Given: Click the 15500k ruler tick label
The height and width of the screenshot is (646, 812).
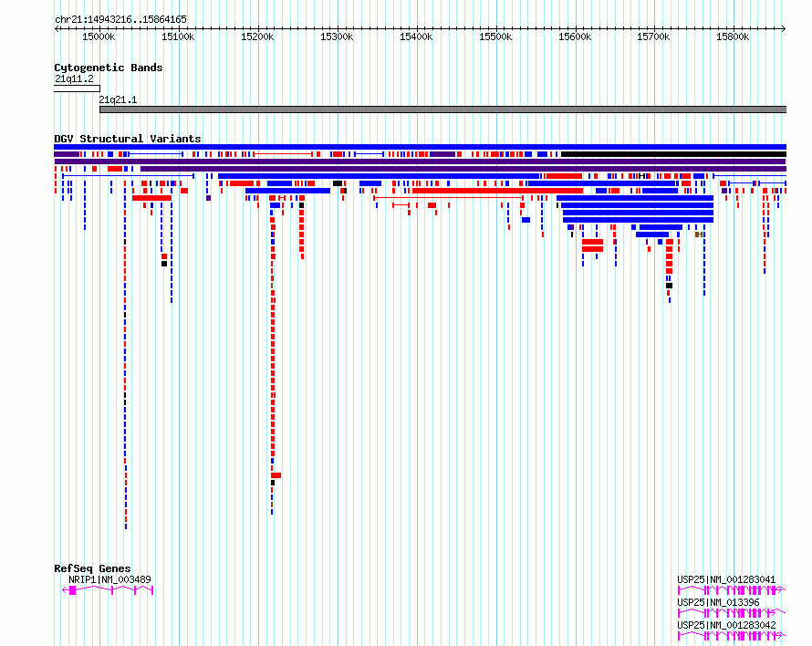Looking at the screenshot, I should coord(495,36).
